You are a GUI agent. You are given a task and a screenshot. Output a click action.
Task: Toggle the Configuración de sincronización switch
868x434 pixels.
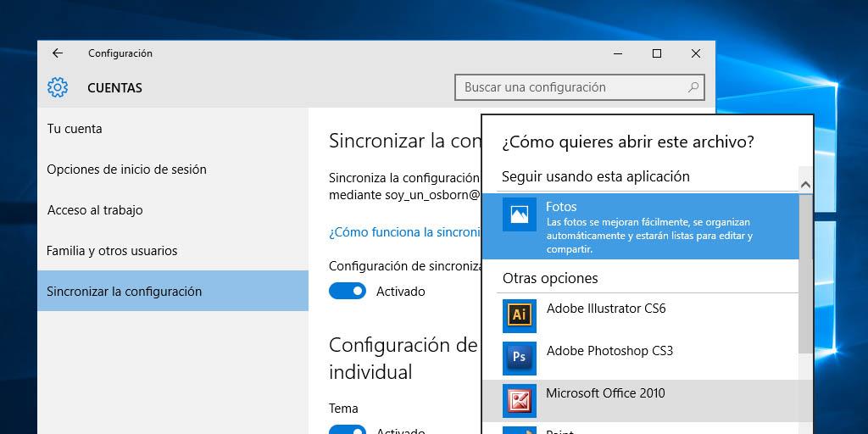click(x=347, y=291)
